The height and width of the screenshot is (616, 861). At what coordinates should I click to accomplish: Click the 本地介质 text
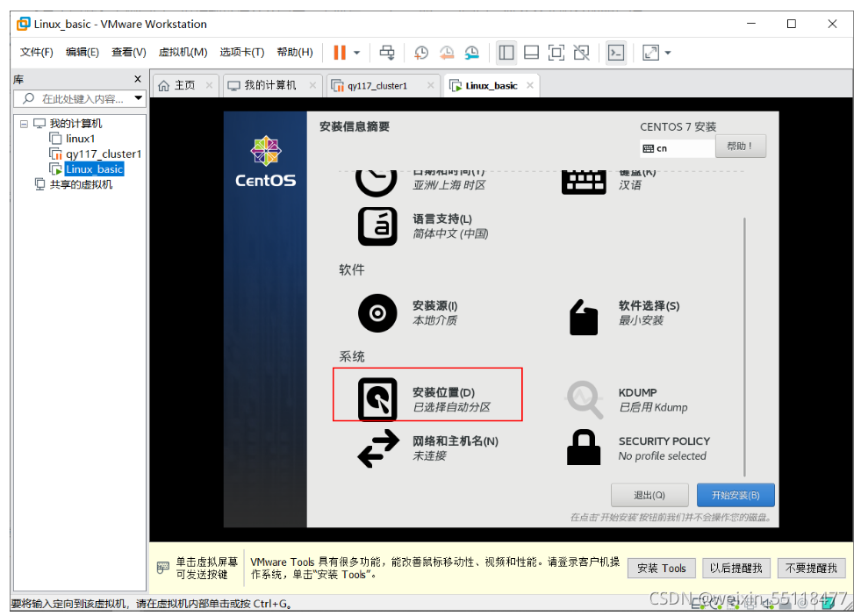[x=435, y=320]
